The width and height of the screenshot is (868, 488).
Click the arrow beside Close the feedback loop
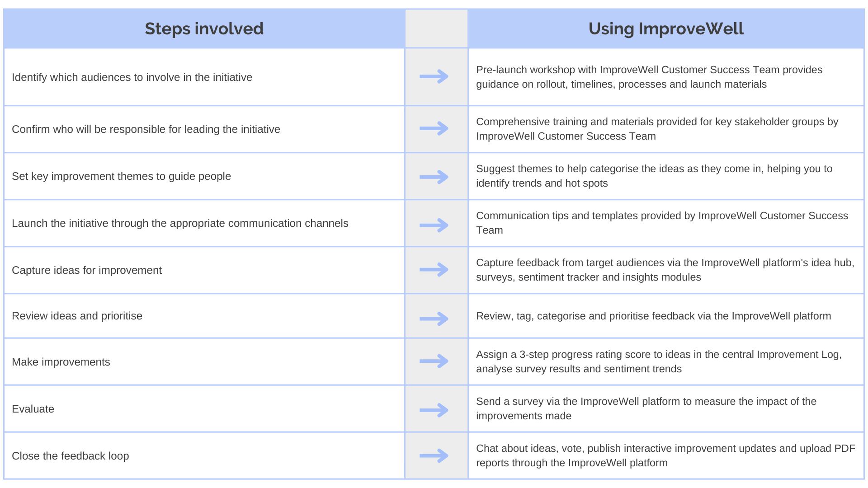click(x=434, y=455)
